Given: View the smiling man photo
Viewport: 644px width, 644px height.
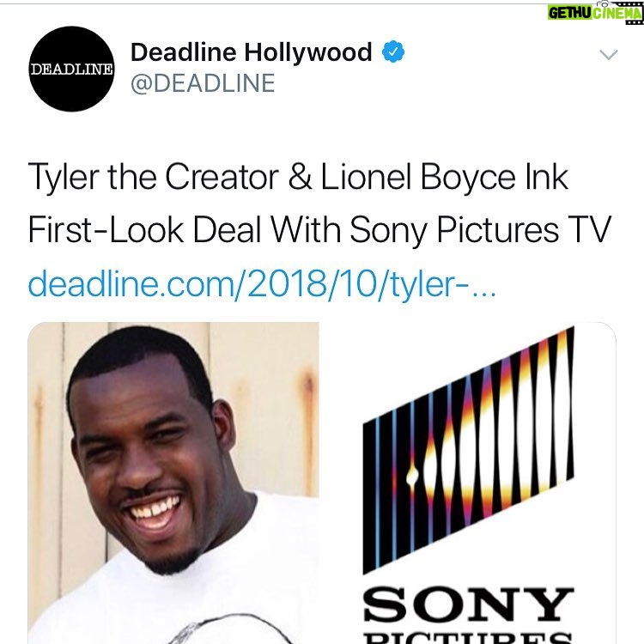Looking at the screenshot, I should (x=173, y=483).
